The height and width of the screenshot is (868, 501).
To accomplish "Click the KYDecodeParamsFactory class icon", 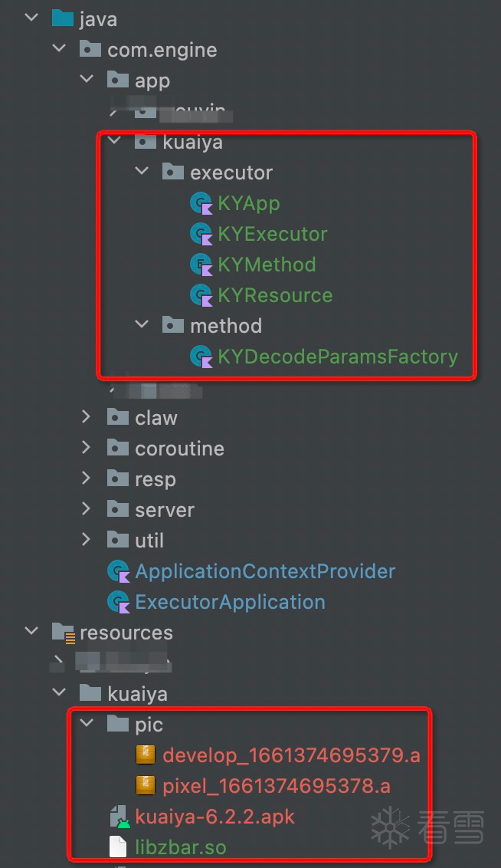I will (201, 357).
